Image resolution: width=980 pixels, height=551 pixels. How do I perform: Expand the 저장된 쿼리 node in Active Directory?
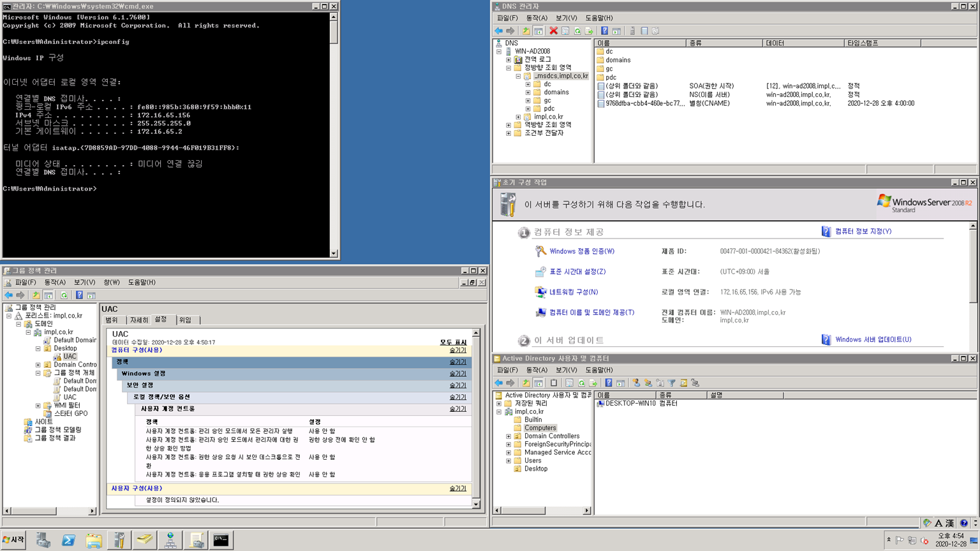coord(499,404)
